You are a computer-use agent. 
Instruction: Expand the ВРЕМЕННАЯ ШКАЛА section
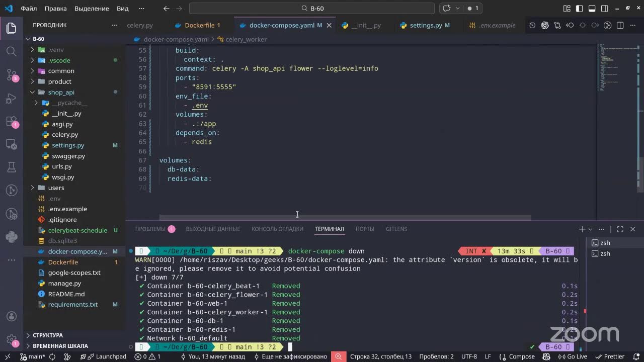pyautogui.click(x=60, y=346)
